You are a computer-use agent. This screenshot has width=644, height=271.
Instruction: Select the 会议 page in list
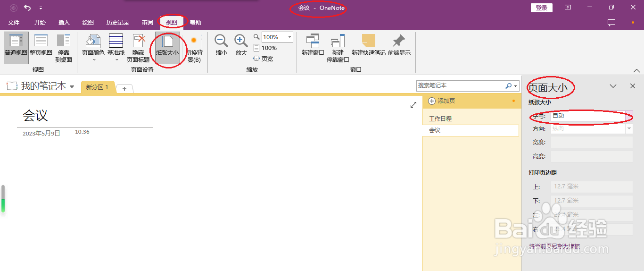click(471, 130)
